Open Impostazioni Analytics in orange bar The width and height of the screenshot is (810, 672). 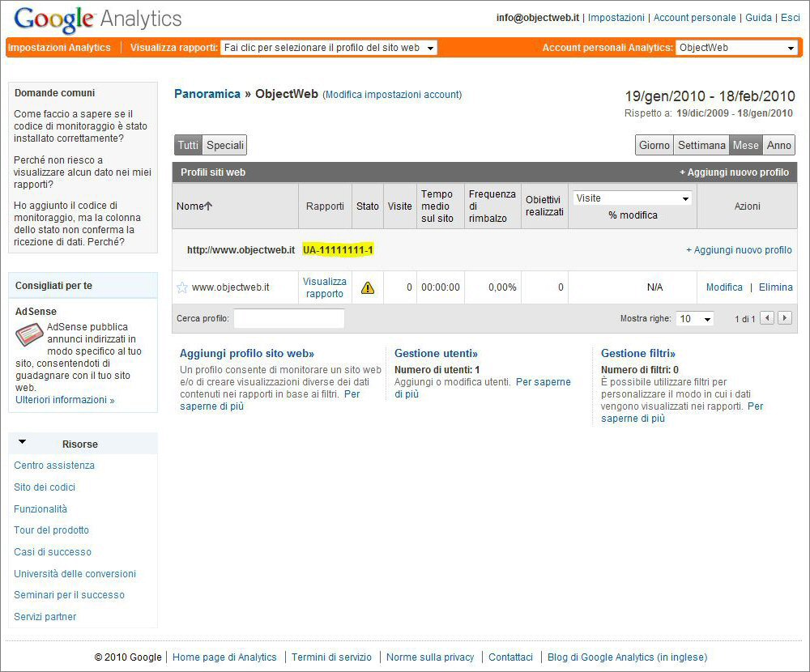(59, 48)
